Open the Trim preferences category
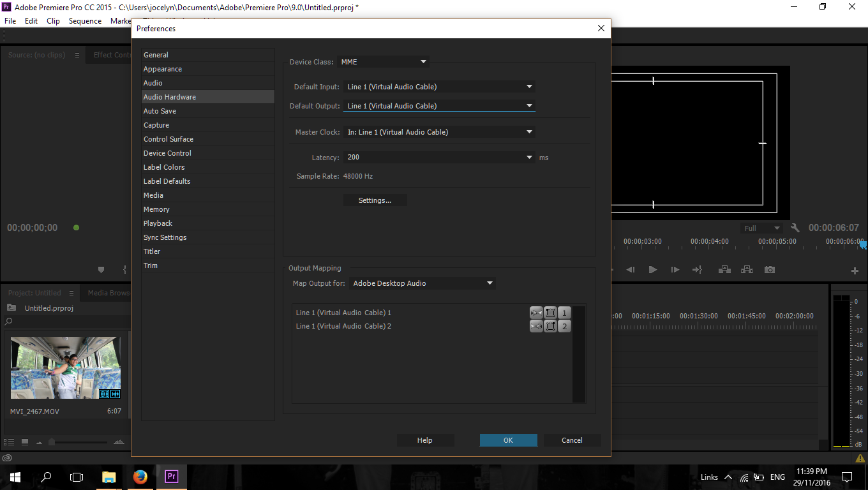Image resolution: width=868 pixels, height=490 pixels. (x=208, y=265)
